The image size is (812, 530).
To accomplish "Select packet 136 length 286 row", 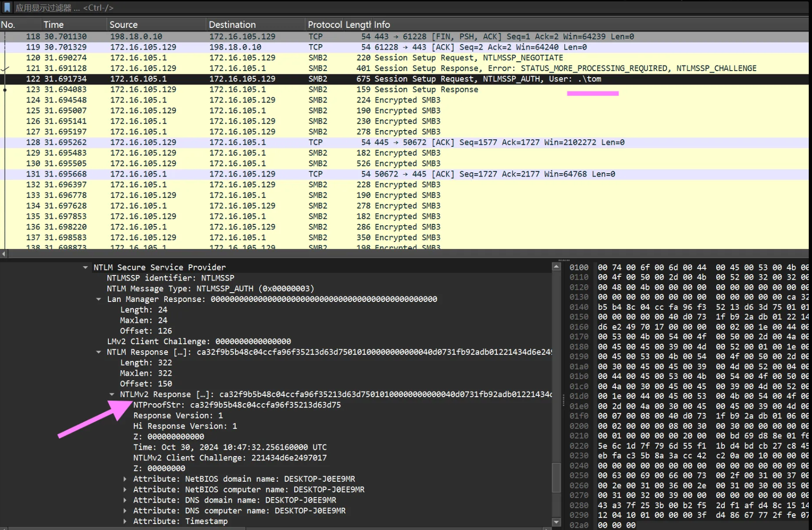I will [404, 227].
